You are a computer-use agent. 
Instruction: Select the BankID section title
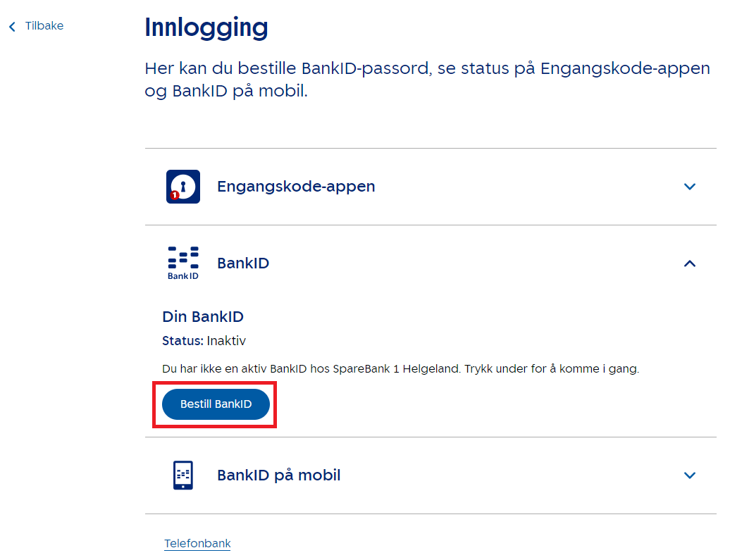click(243, 263)
